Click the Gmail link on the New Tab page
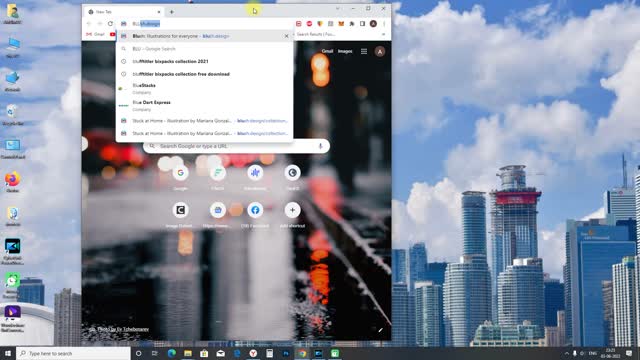 [327, 51]
